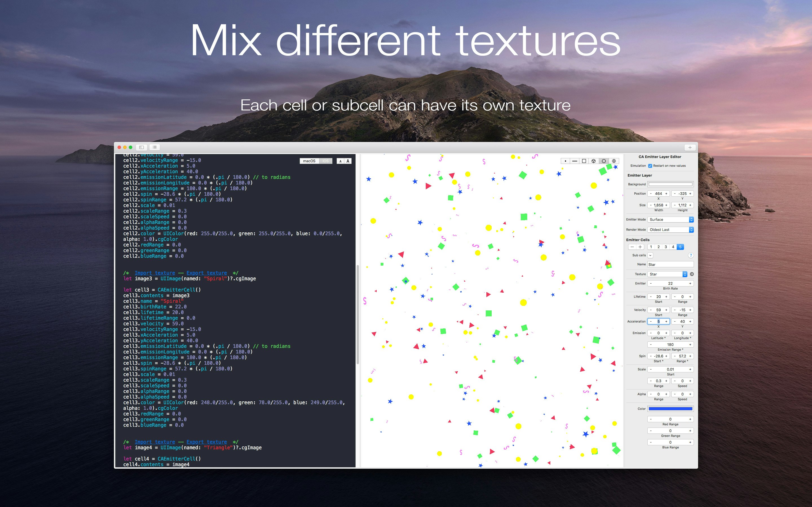Select the point emitter shape icon
Image resolution: width=812 pixels, height=507 pixels.
565,161
